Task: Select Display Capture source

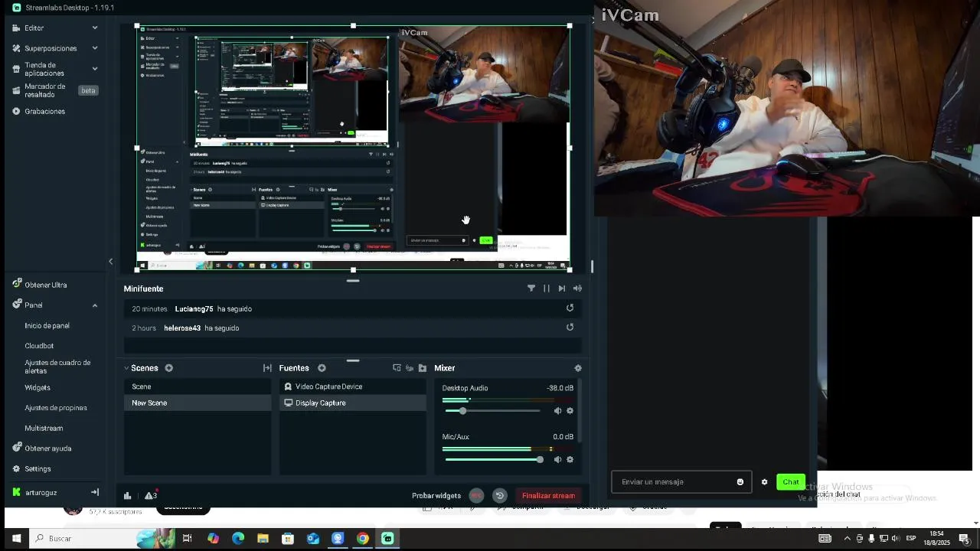Action: point(352,403)
